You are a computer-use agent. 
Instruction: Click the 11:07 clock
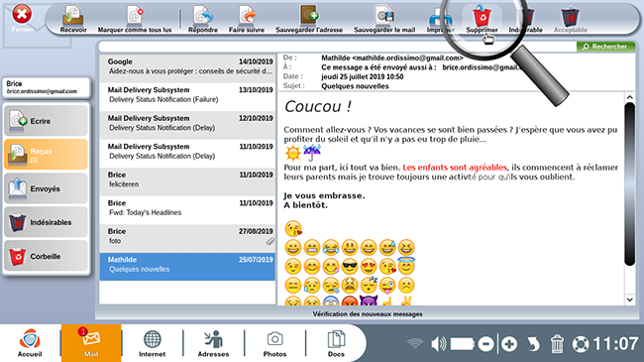[616, 343]
